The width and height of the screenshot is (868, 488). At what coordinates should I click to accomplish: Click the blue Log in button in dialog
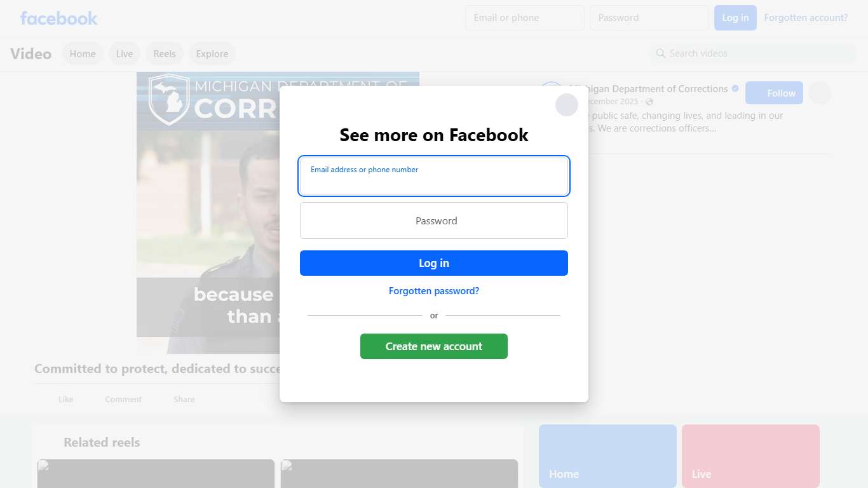(434, 263)
